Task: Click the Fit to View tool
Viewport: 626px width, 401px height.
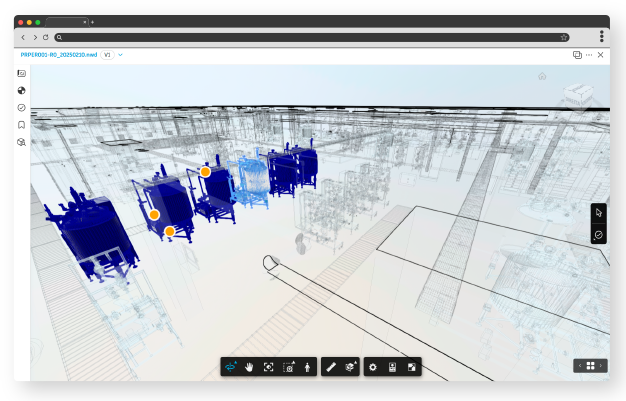Action: 269,367
